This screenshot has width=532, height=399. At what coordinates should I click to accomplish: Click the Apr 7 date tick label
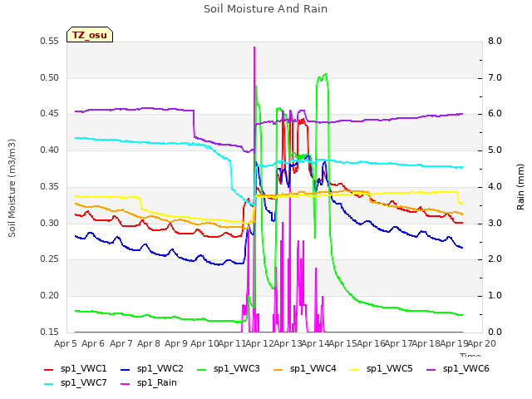121,343
